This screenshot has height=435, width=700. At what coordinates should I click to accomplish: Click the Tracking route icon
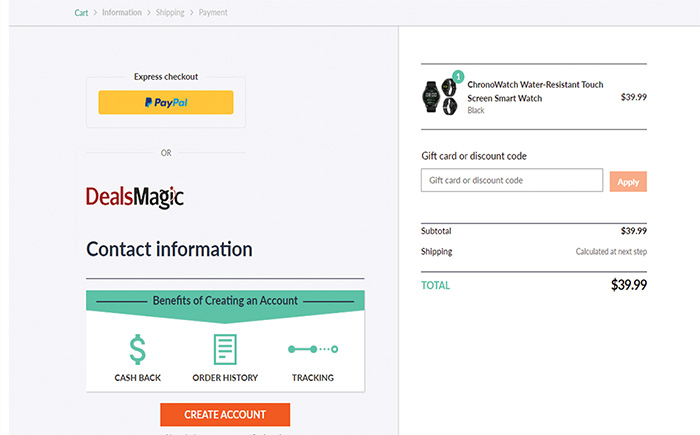pos(313,349)
